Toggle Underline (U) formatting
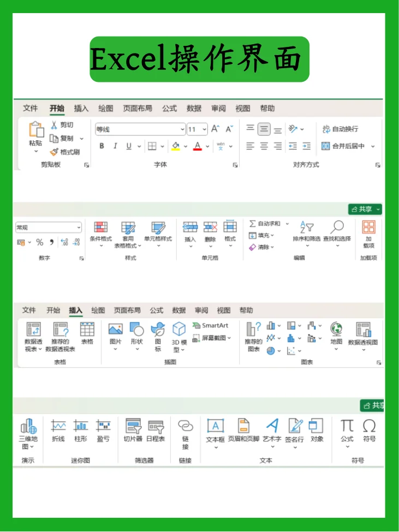The height and width of the screenshot is (532, 399). (x=129, y=146)
